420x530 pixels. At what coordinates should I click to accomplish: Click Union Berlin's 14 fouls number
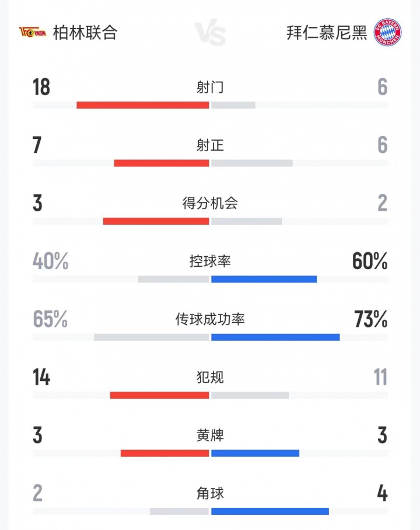(x=41, y=378)
